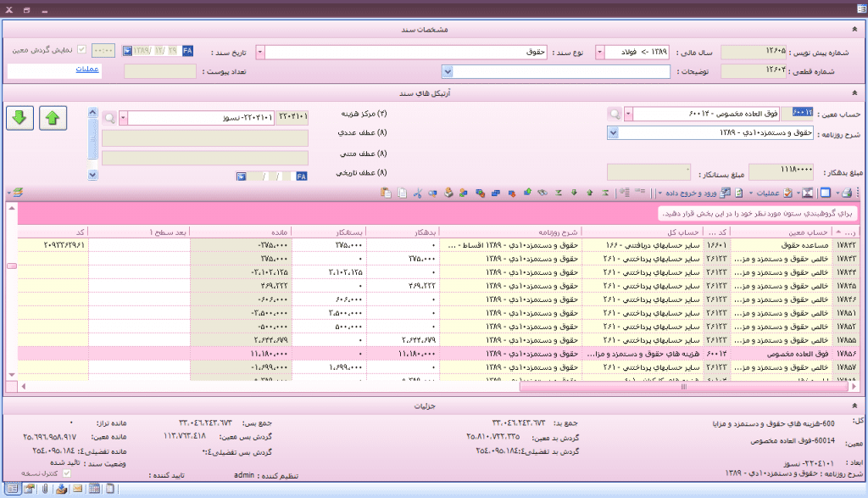
Task: Open the توضیحات dropdown list
Action: coord(447,71)
